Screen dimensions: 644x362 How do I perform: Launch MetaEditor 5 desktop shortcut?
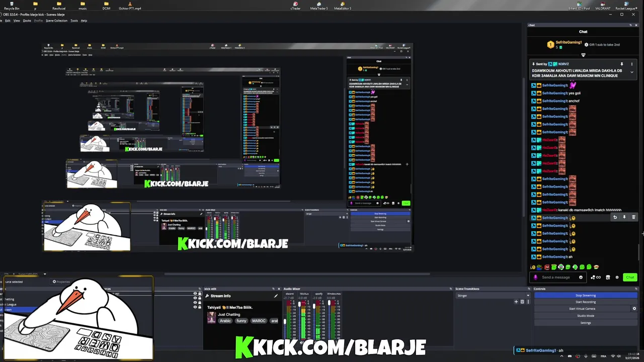pyautogui.click(x=343, y=6)
